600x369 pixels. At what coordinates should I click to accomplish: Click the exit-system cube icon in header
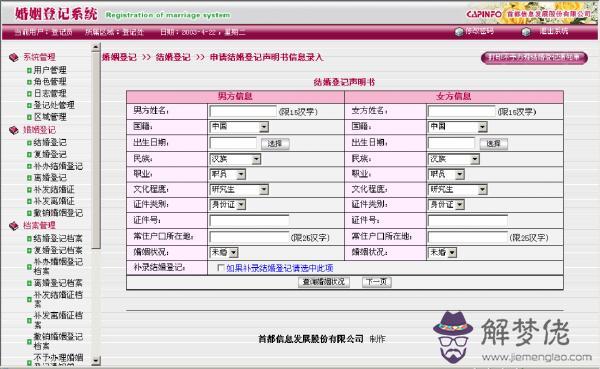[526, 32]
